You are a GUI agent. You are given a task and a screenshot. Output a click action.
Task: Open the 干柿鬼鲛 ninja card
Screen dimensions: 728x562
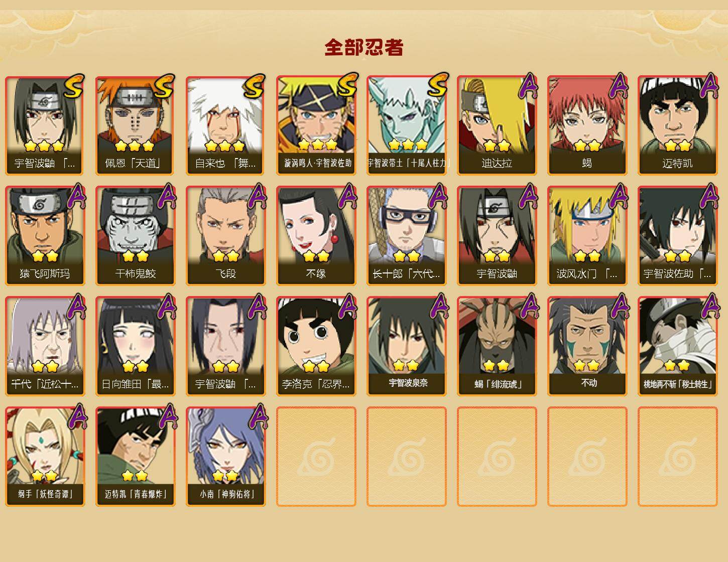pos(136,236)
